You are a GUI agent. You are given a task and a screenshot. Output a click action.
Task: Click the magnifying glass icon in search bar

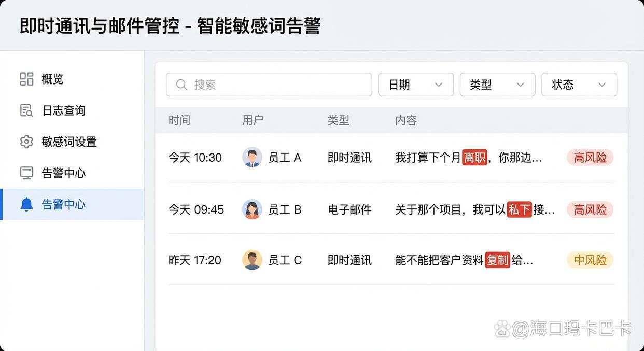click(x=181, y=85)
